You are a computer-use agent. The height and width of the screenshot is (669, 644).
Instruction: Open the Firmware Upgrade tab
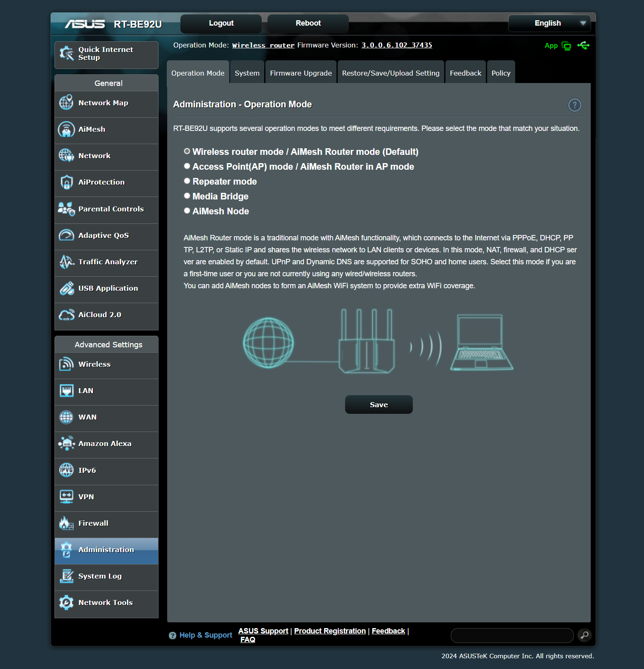(301, 73)
